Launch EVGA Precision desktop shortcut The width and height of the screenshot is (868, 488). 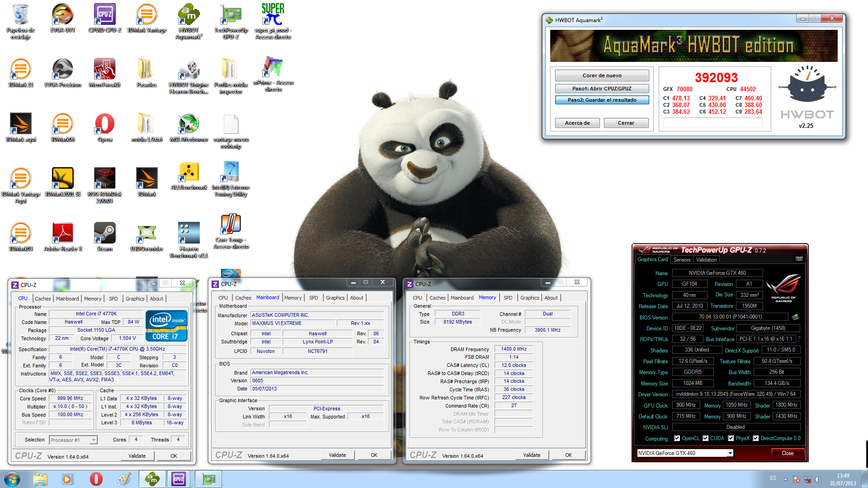click(x=63, y=73)
